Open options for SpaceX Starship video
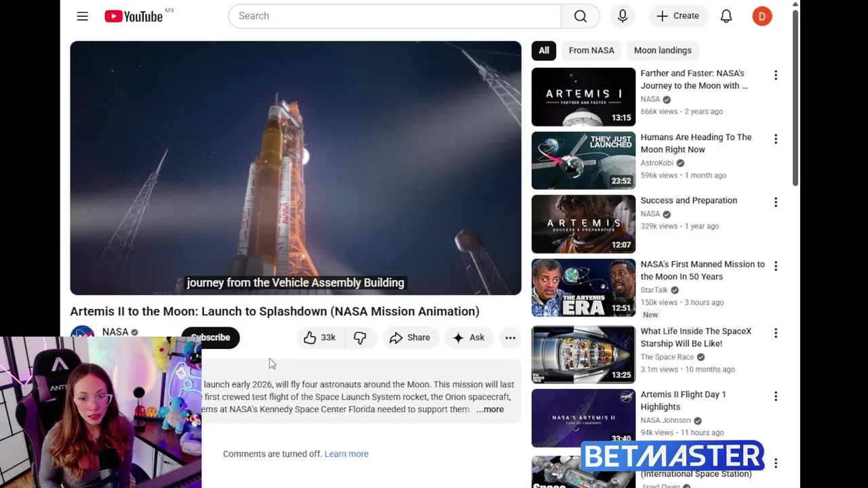This screenshot has height=488, width=868. [776, 333]
